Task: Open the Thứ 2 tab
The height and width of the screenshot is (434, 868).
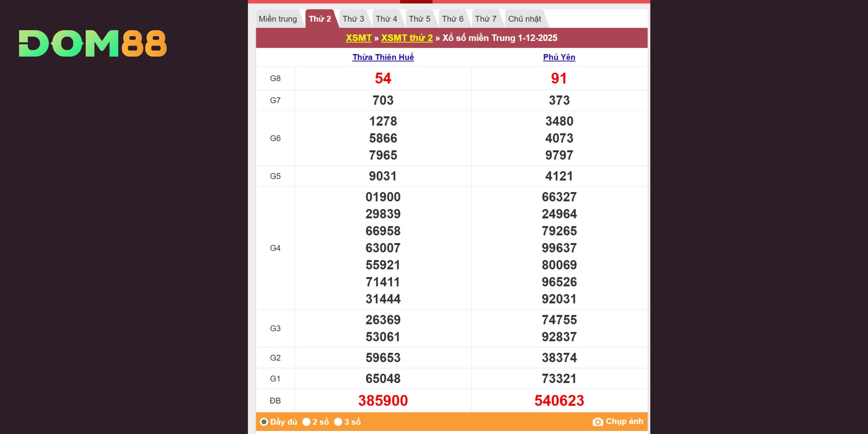Action: 320,19
